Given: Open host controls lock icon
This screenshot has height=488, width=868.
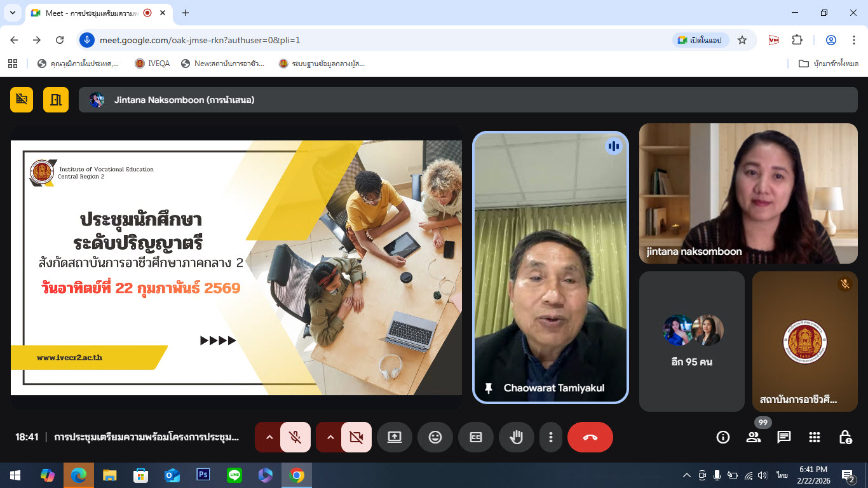Looking at the screenshot, I should point(845,437).
